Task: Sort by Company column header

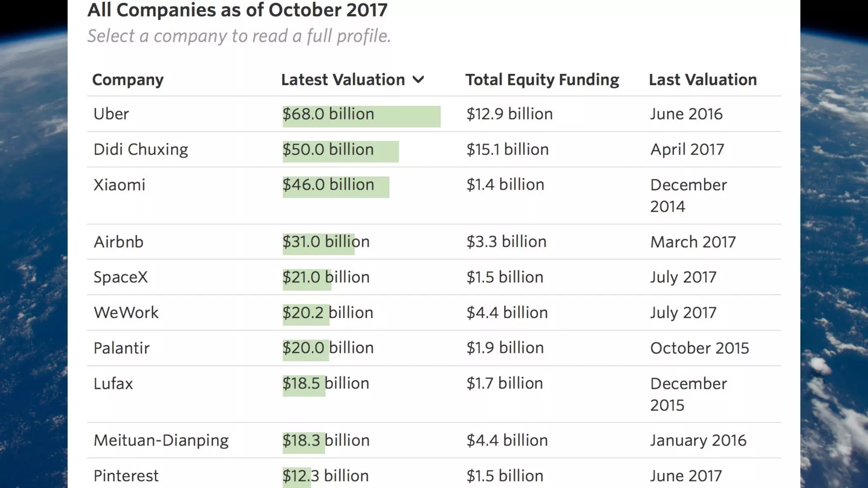Action: [128, 80]
